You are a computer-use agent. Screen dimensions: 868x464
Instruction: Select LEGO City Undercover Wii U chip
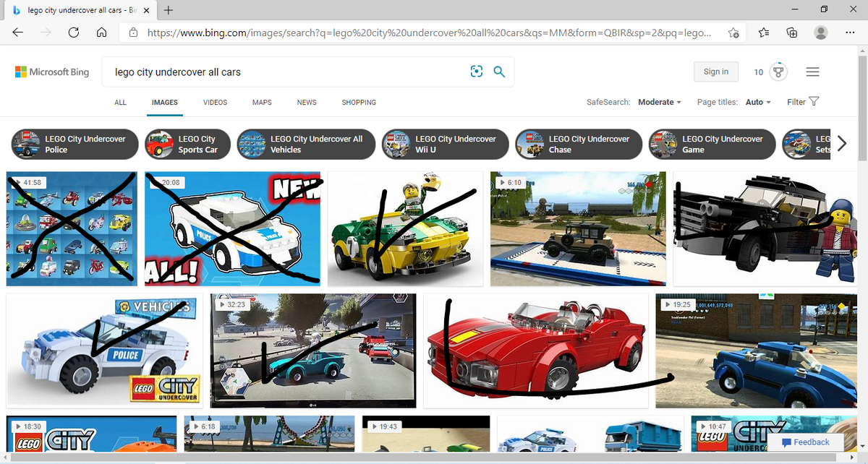point(445,144)
